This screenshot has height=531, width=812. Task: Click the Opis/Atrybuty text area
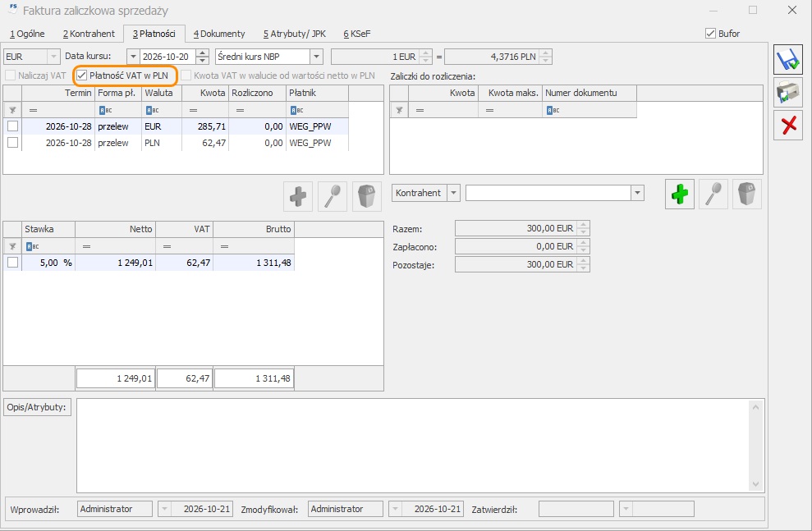[413, 446]
